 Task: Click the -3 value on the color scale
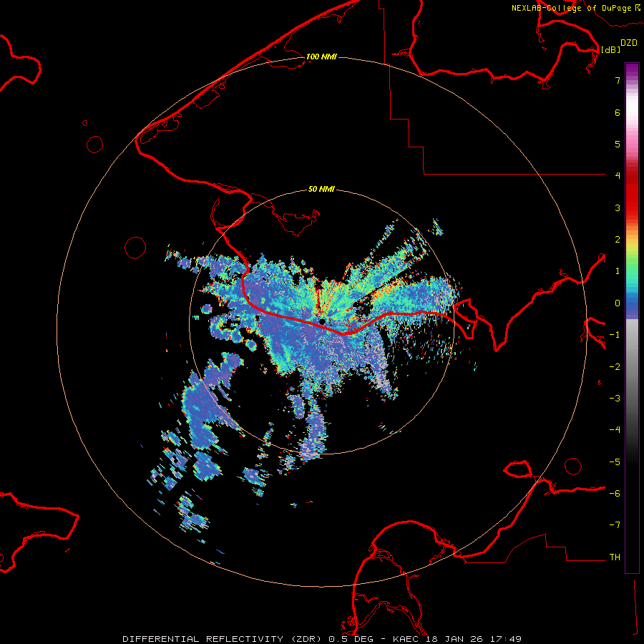[x=615, y=399]
